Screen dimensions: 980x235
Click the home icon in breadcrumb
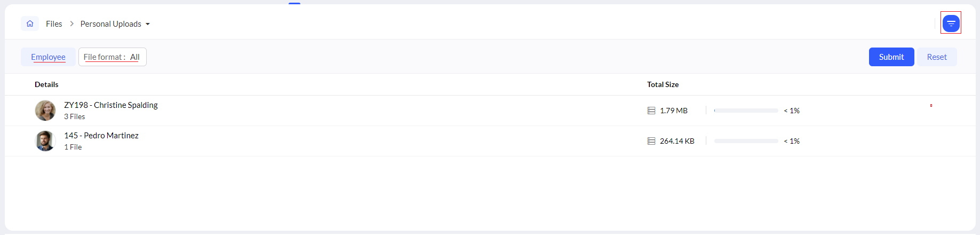coord(30,23)
